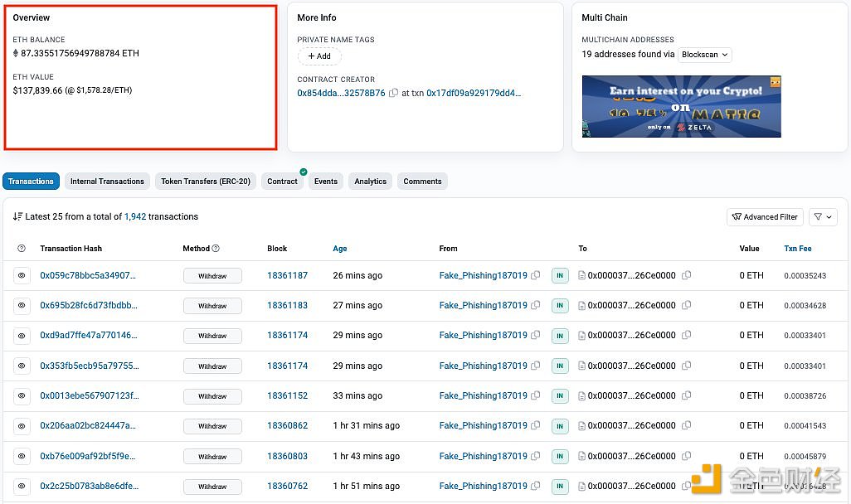Screen dimensions: 851x504
Task: Select the Transactions tab
Action: click(x=31, y=182)
